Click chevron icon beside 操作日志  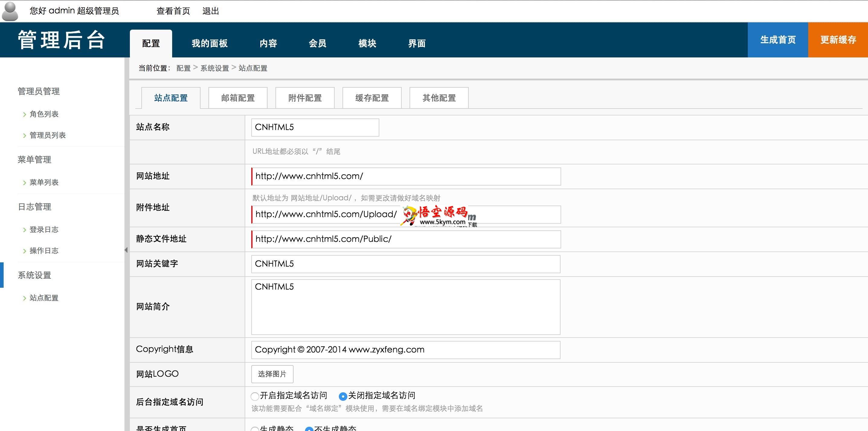[24, 251]
